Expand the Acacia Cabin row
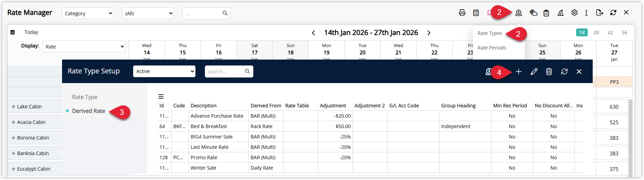 [x=14, y=122]
